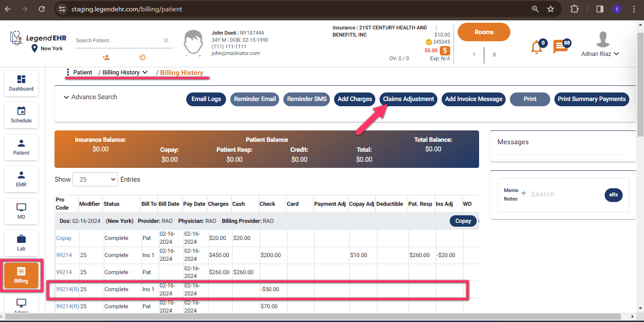Open messages using the chat icon with 88 badge
The height and width of the screenshot is (322, 644).
tap(560, 47)
